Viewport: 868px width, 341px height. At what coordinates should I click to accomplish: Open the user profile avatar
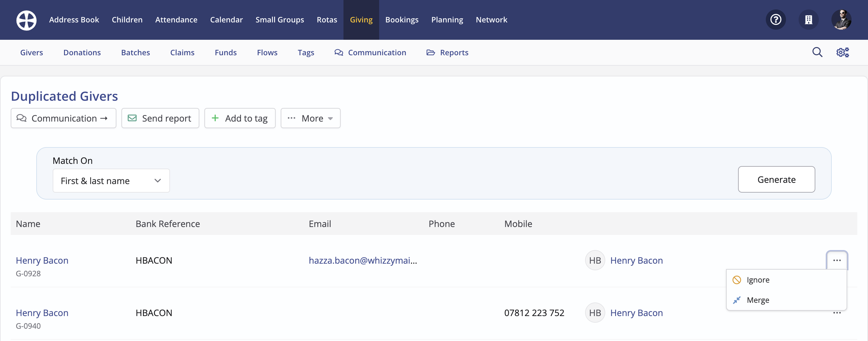(x=841, y=20)
